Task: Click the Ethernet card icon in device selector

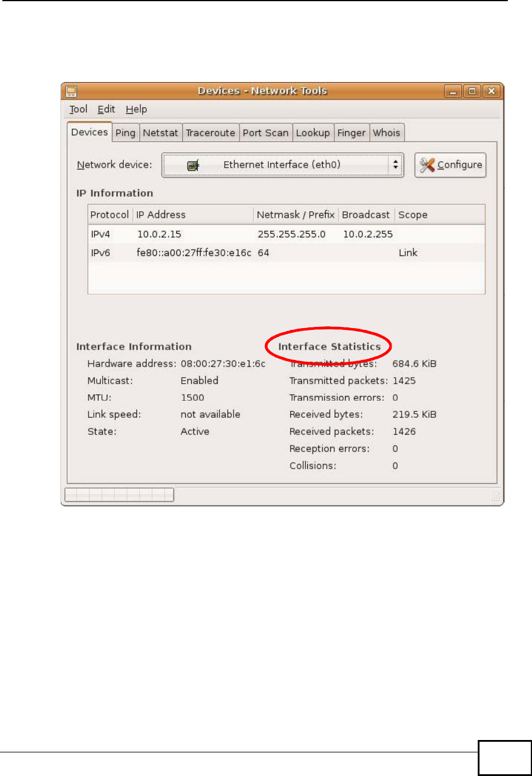Action: pyautogui.click(x=193, y=166)
